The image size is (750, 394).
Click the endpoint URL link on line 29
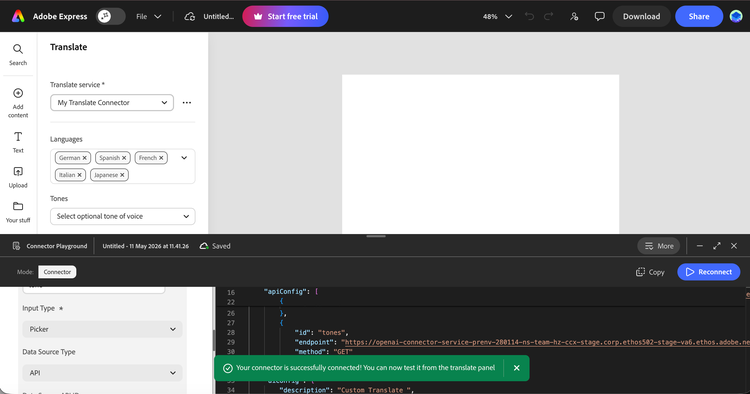pos(547,342)
